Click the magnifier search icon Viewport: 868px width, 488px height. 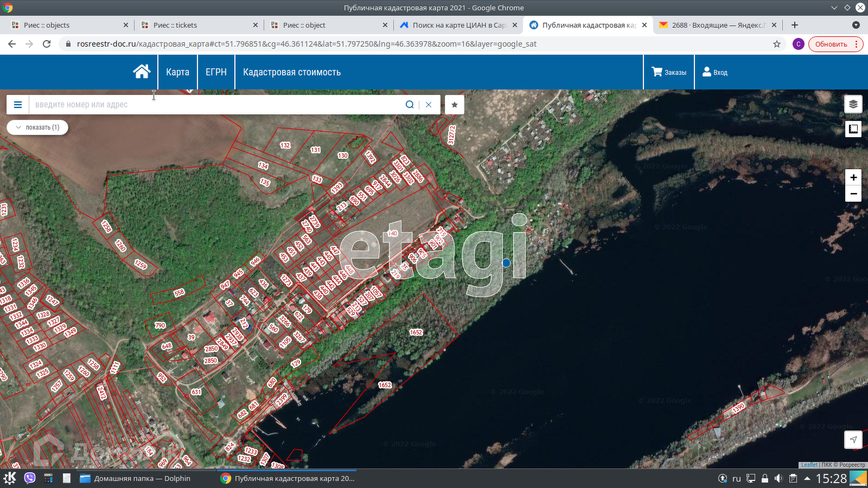coord(410,105)
